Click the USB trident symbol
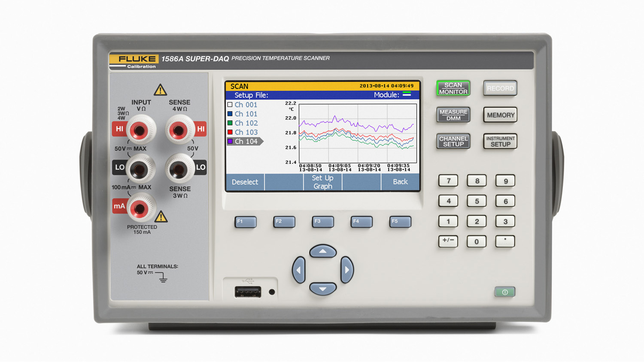Screen dimensions: 644x362 pyautogui.click(x=248, y=281)
